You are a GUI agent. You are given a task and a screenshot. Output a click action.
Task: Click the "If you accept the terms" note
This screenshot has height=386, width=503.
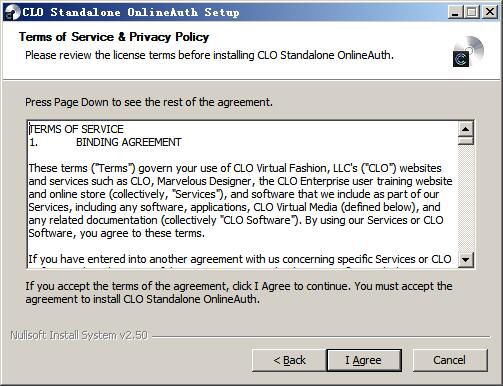click(239, 292)
